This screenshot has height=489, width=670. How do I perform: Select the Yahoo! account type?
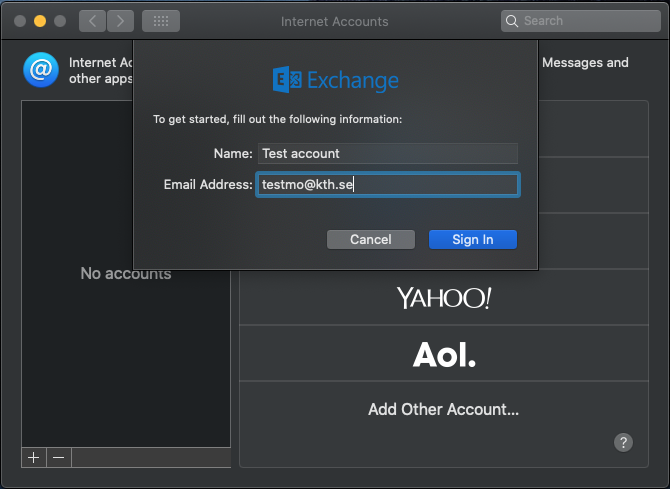pyautogui.click(x=443, y=297)
